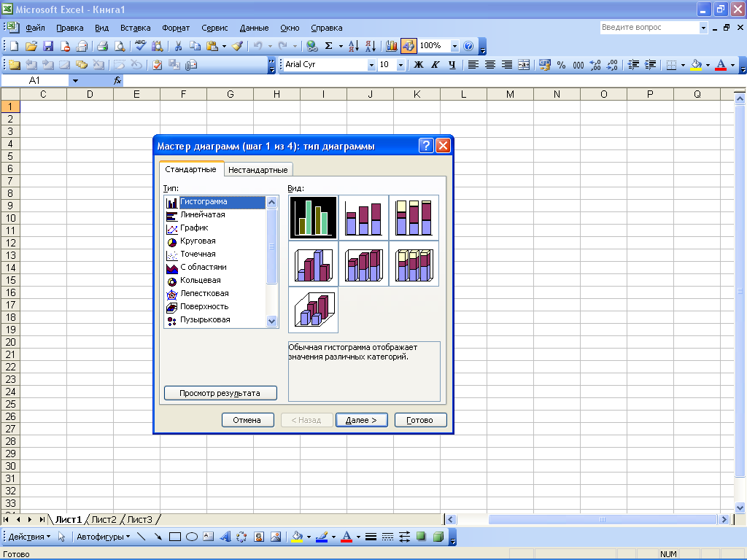Apply percent style format
Viewport: 747px width, 560px height.
[562, 65]
